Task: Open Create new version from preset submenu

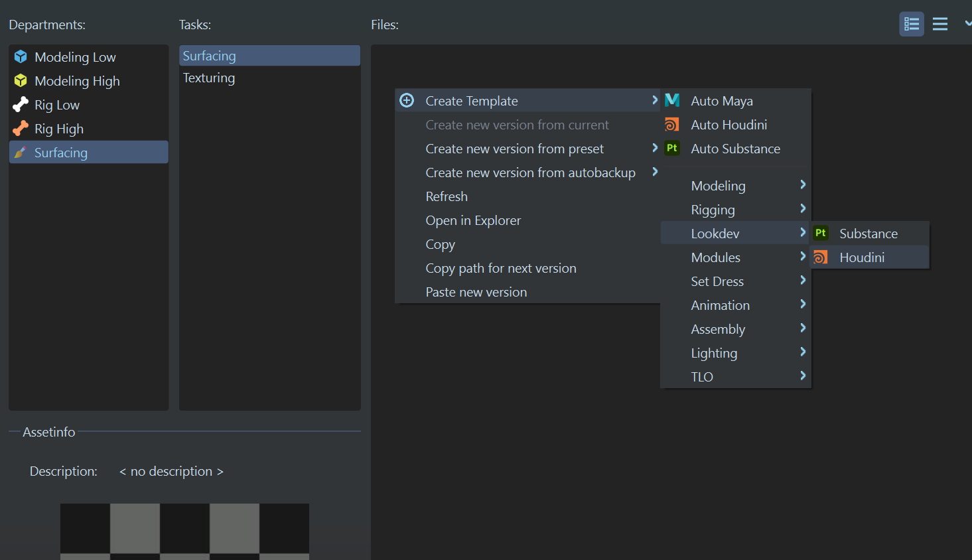Action: [515, 149]
